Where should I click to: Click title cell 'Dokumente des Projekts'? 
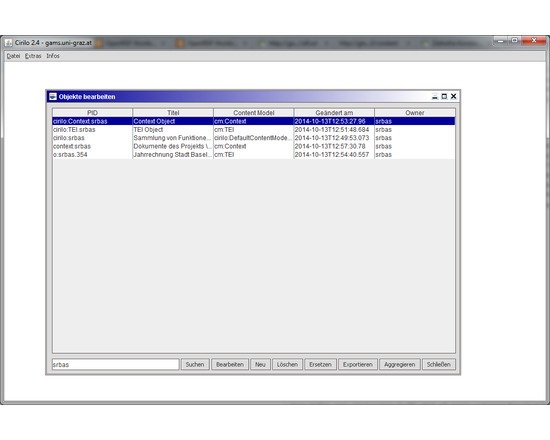[x=173, y=146]
